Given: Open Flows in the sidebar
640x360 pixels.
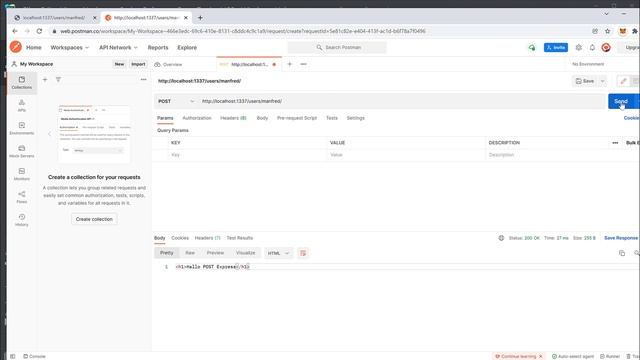Looking at the screenshot, I should 22,197.
